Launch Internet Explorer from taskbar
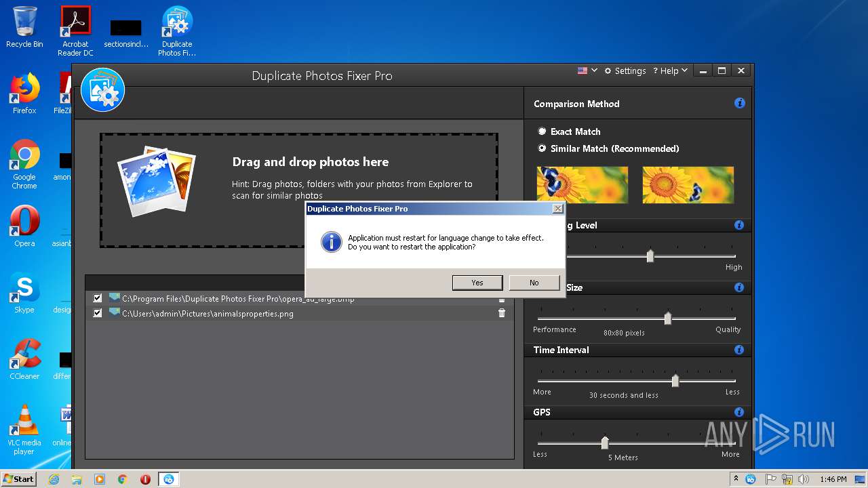Viewport: 868px width, 488px height. click(54, 479)
